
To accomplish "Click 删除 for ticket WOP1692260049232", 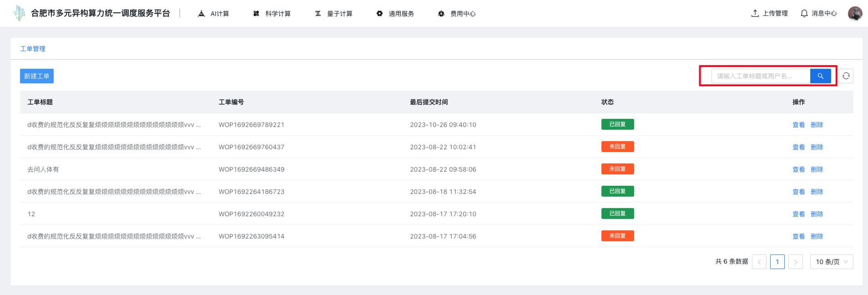I will [817, 214].
